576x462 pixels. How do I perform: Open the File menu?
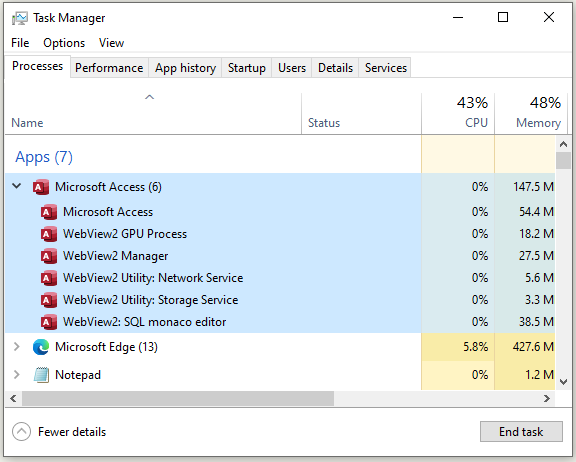click(x=20, y=43)
